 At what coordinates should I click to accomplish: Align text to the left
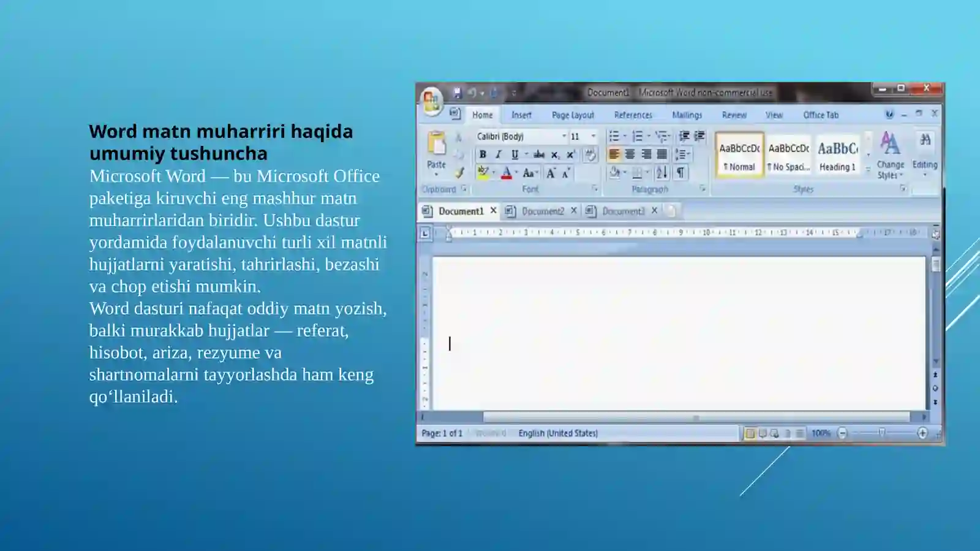(x=614, y=154)
